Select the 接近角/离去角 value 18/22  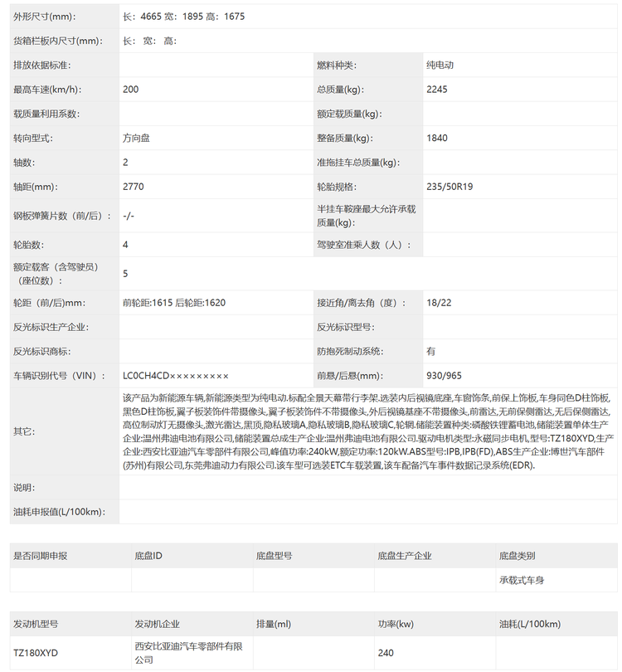(x=439, y=302)
